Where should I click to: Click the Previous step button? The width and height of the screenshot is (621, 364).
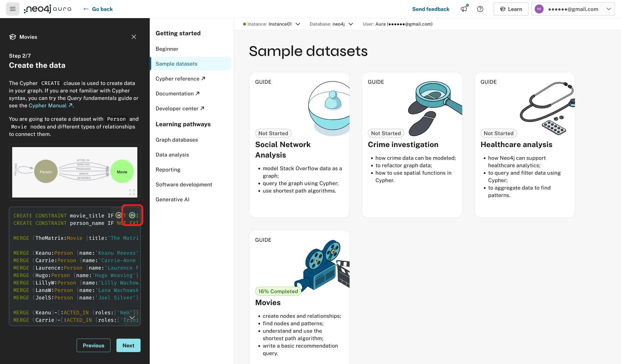coord(94,345)
